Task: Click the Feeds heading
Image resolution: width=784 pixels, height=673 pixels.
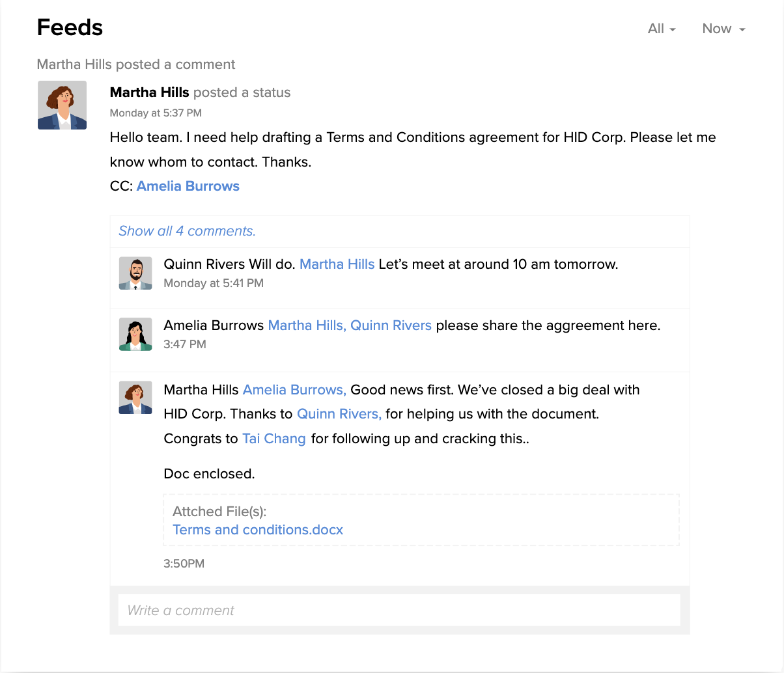Action: [x=70, y=27]
